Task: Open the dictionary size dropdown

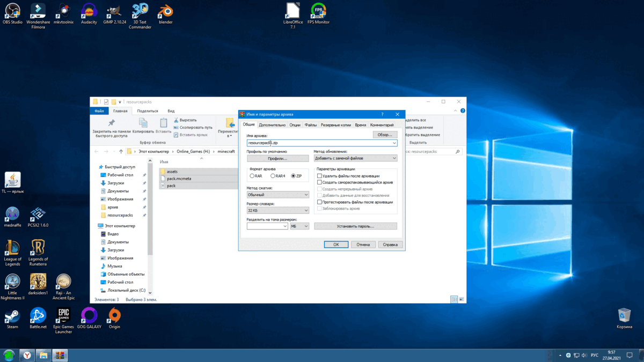Action: (x=277, y=210)
